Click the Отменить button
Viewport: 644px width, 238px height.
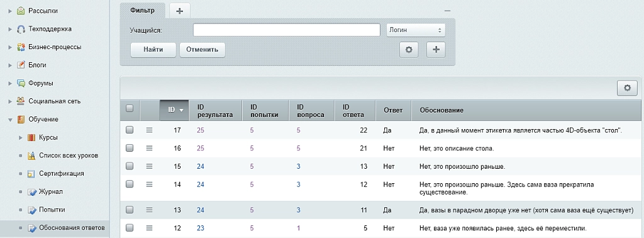click(x=202, y=50)
